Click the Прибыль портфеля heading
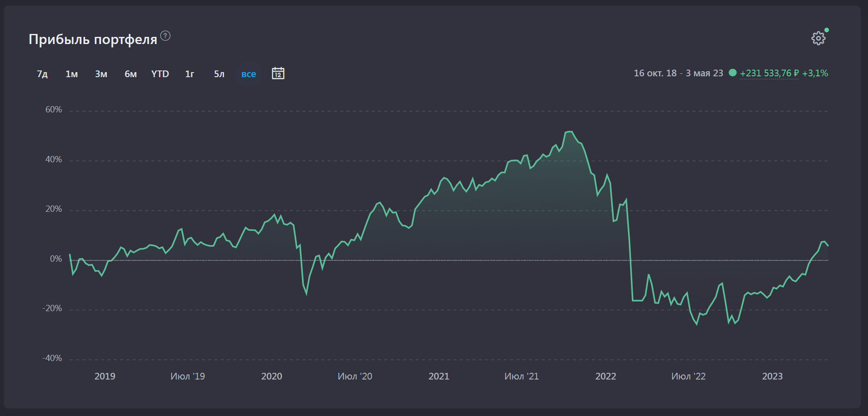Image resolution: width=868 pixels, height=416 pixels. tap(93, 39)
